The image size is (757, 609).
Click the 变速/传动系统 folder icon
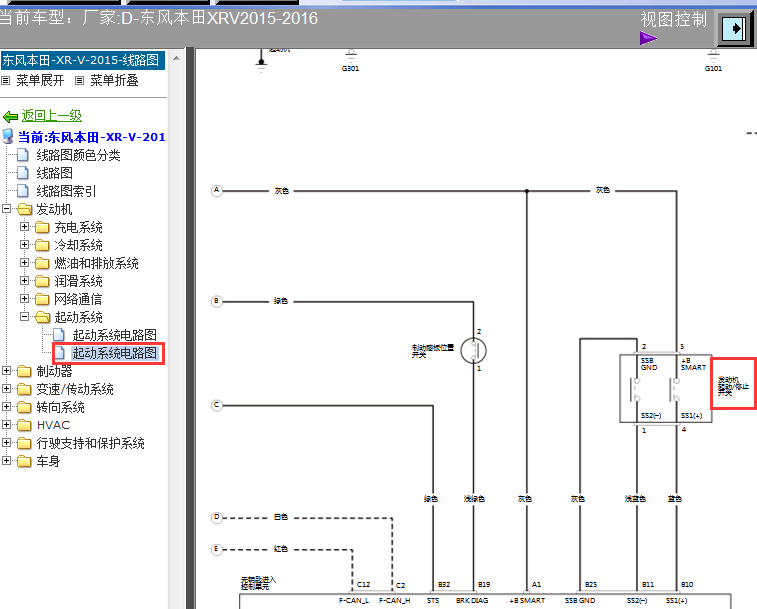pos(24,389)
